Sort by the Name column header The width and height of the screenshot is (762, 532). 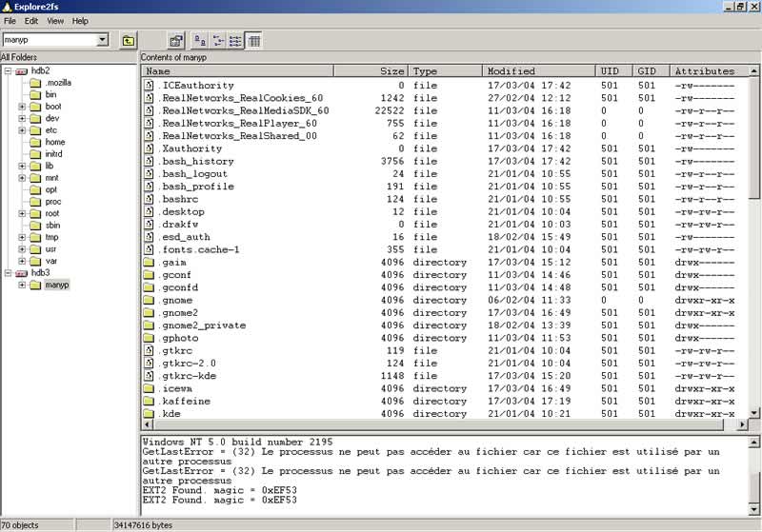[x=237, y=71]
